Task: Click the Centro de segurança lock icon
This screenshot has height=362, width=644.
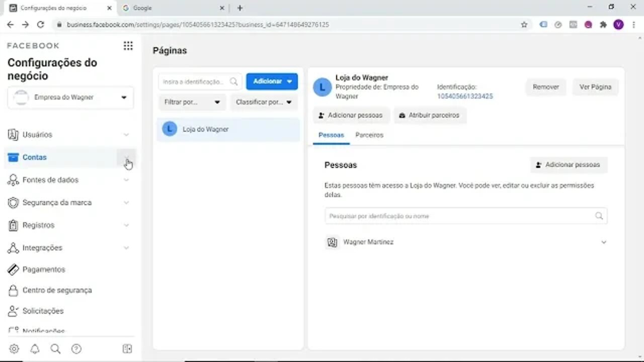Action: 13,290
